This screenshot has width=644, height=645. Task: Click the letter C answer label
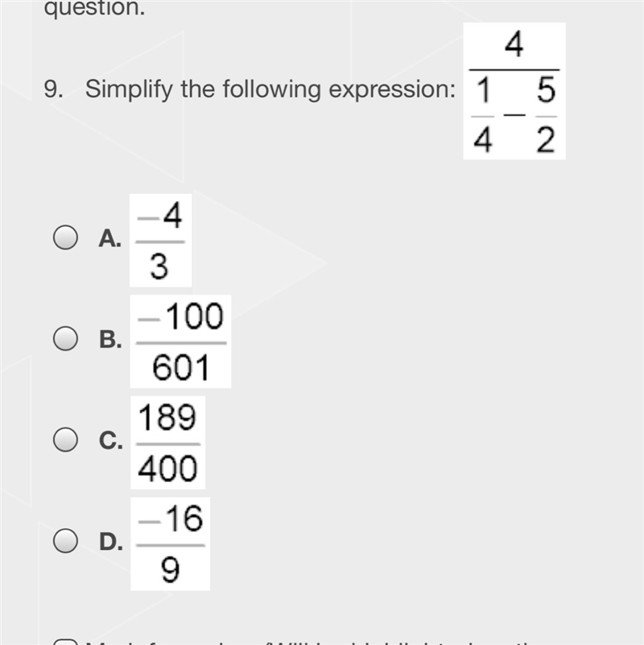[x=110, y=440]
